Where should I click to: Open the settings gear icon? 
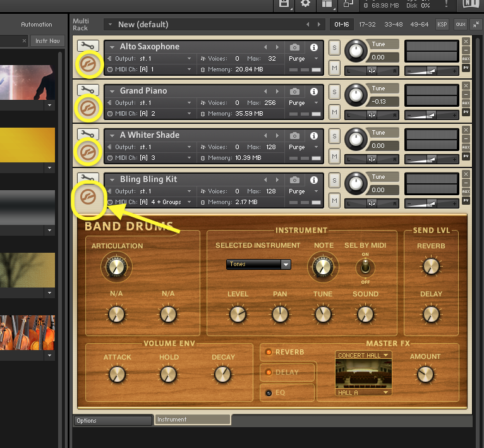pos(305,4)
